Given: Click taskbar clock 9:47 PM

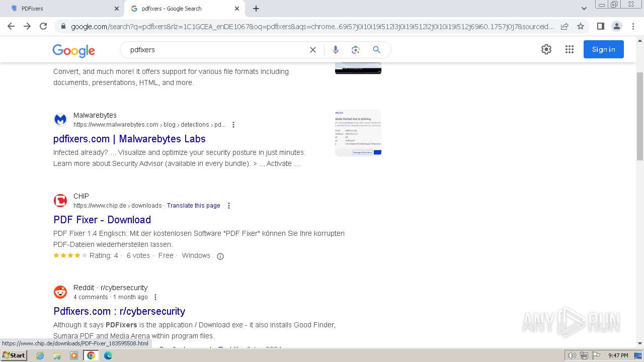Looking at the screenshot, I should [618, 355].
